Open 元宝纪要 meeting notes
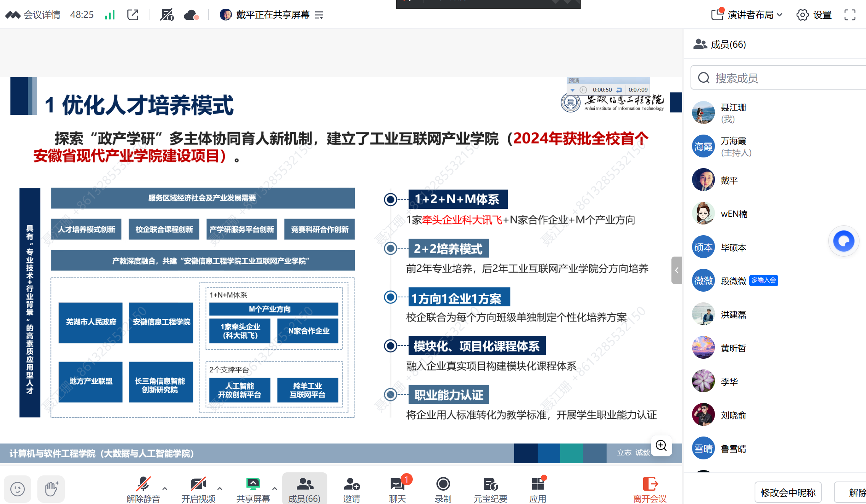 490,489
